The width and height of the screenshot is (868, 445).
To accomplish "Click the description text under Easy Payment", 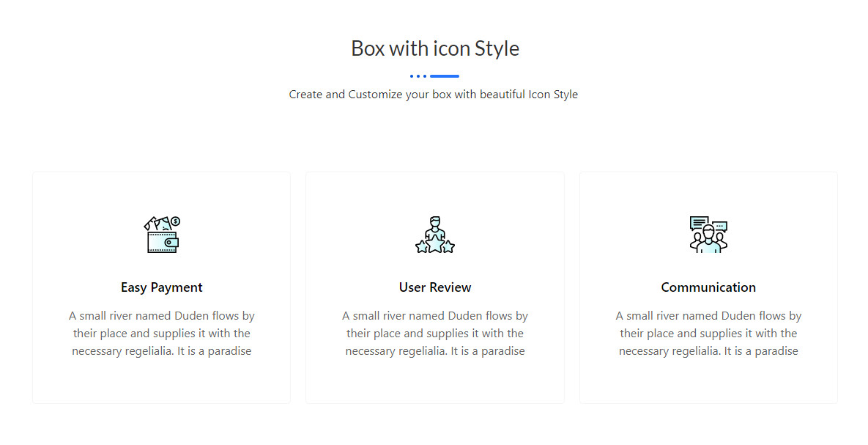I will [x=162, y=334].
